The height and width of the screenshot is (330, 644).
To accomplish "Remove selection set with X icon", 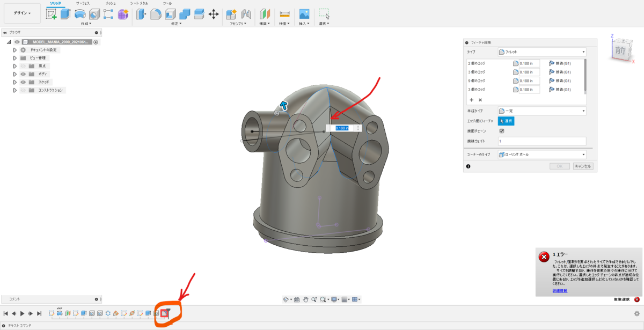I will (480, 100).
